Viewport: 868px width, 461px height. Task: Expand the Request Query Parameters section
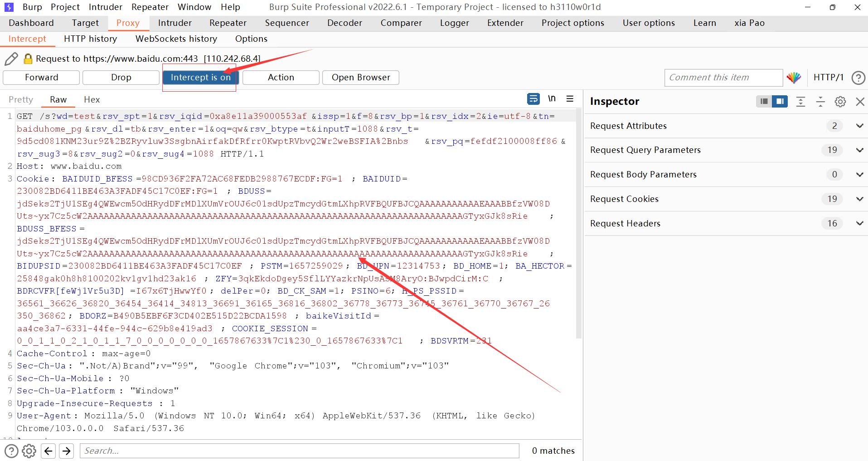(859, 150)
